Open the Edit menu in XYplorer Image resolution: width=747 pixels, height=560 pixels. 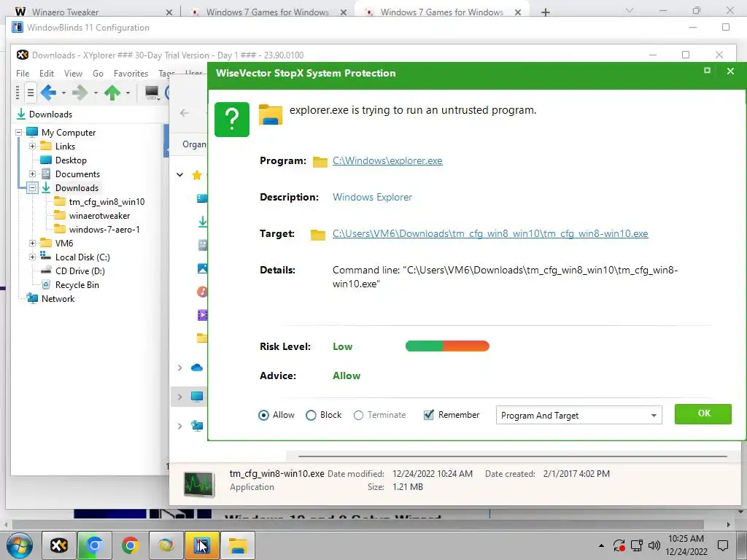[x=46, y=74]
